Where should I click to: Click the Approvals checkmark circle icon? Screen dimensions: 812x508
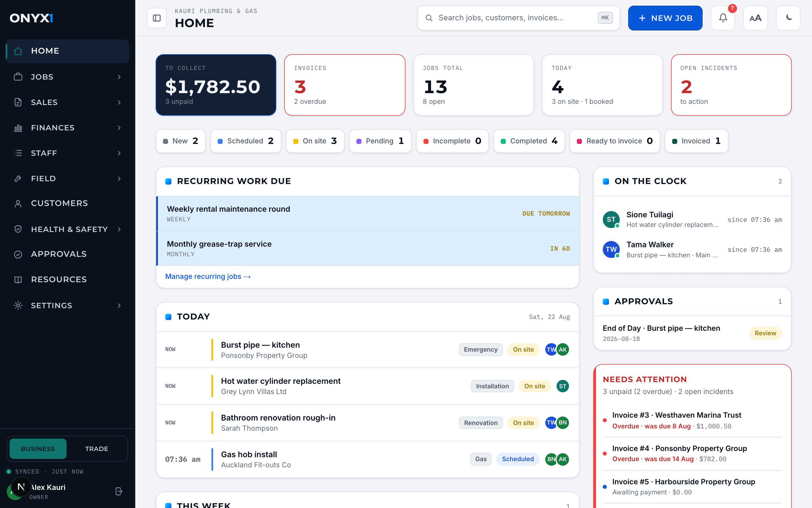click(18, 254)
